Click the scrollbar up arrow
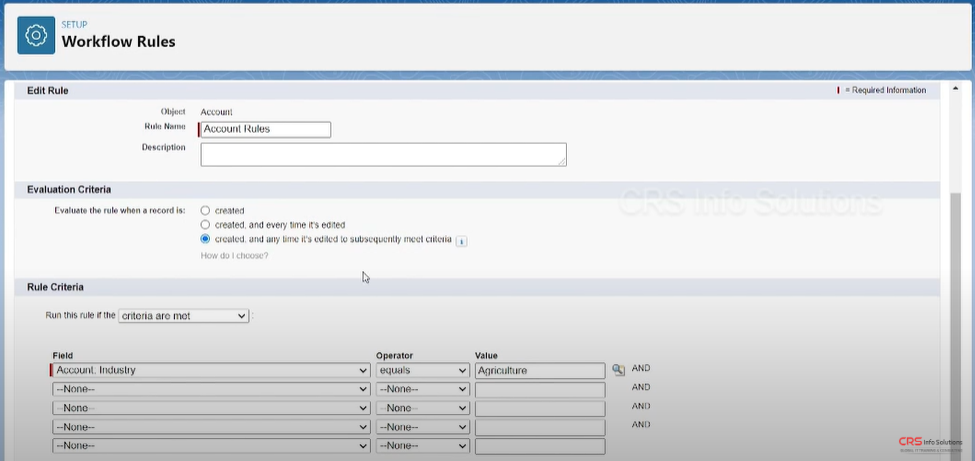Viewport: 975px width, 461px height. point(957,88)
